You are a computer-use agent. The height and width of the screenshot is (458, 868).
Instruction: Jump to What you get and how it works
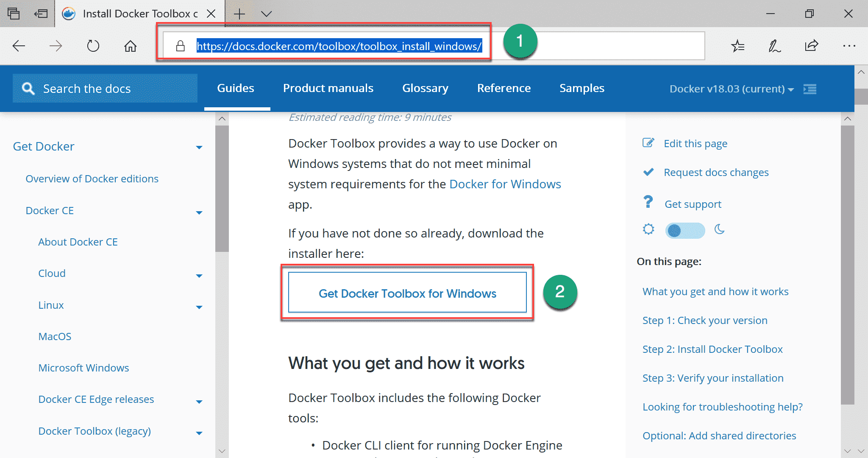[715, 291]
